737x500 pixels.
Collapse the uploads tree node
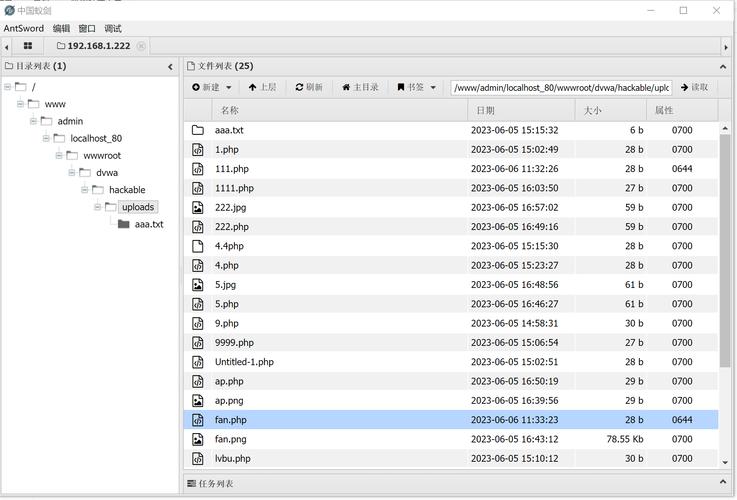tap(98, 207)
